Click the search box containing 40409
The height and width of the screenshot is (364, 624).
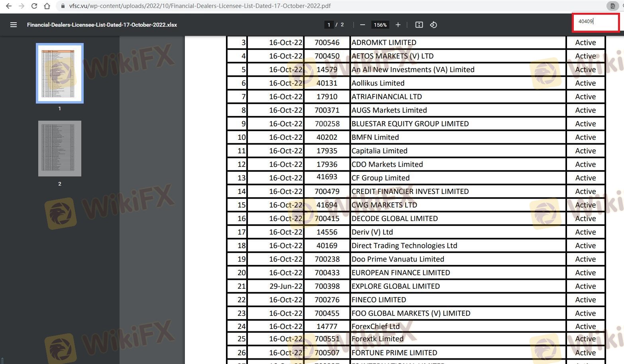coord(595,22)
